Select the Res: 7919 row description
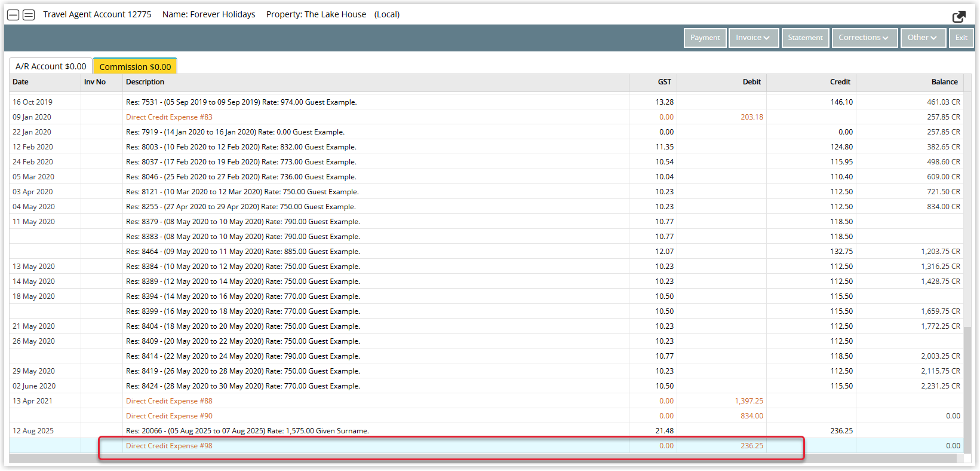The image size is (980, 471). tap(235, 132)
